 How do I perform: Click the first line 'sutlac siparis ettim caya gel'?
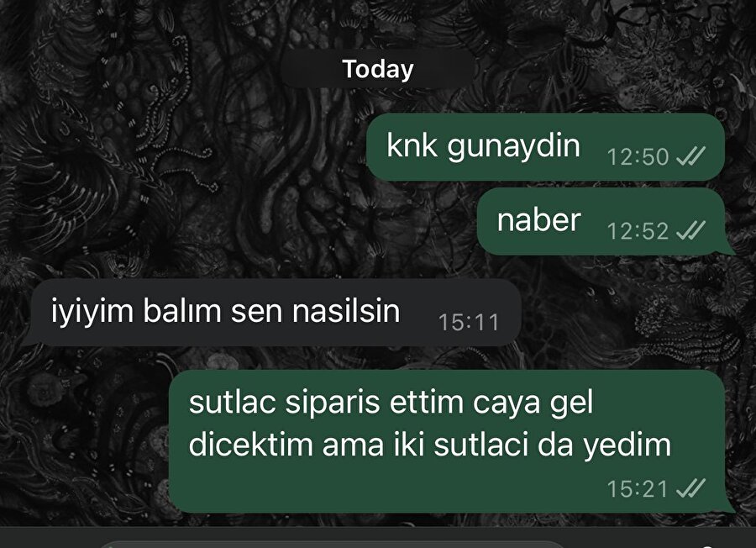(391, 403)
